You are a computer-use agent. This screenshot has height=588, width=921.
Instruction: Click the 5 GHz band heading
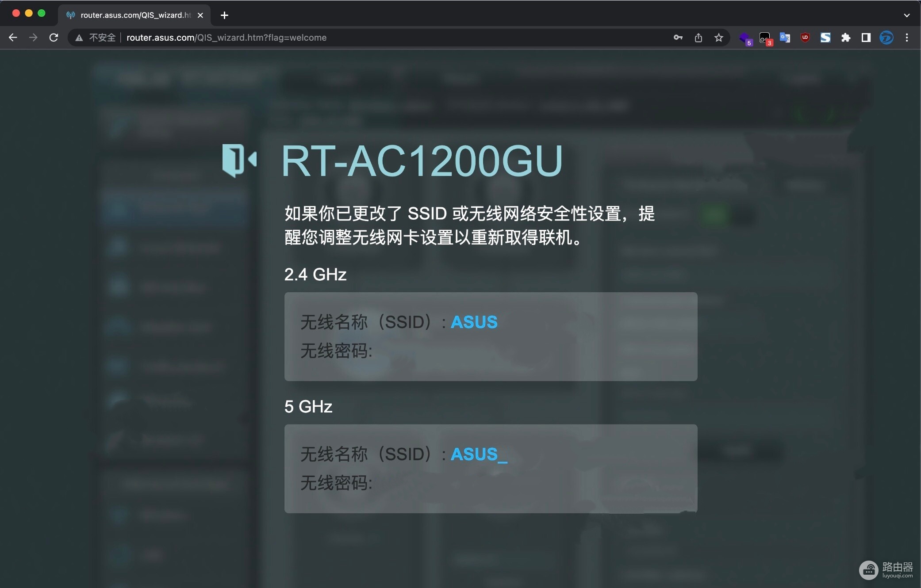(308, 407)
